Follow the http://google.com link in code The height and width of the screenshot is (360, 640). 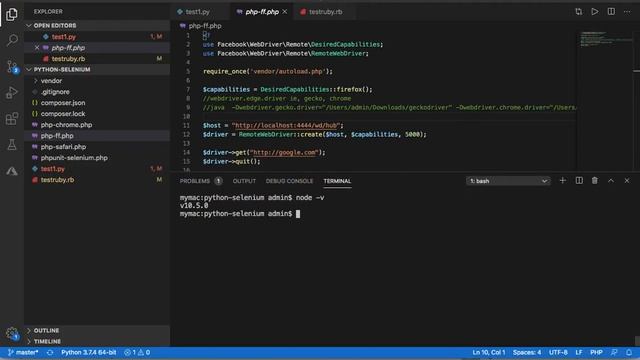tap(284, 152)
